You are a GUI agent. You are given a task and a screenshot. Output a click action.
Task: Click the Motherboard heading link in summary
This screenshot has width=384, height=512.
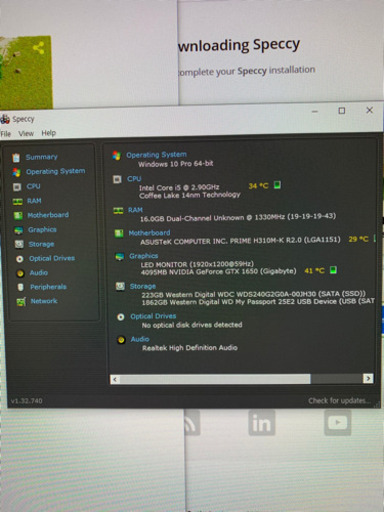point(149,233)
